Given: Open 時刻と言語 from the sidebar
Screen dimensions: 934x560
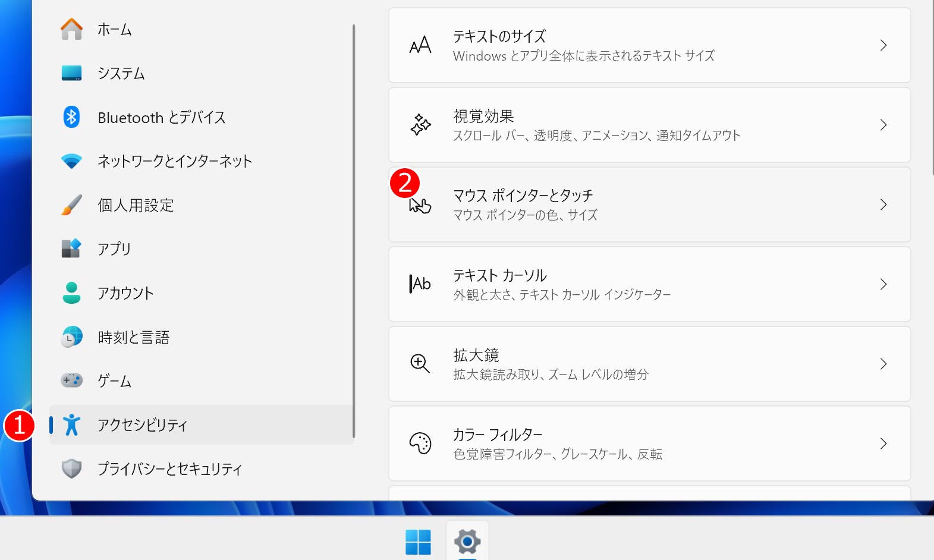Looking at the screenshot, I should pyautogui.click(x=134, y=337).
